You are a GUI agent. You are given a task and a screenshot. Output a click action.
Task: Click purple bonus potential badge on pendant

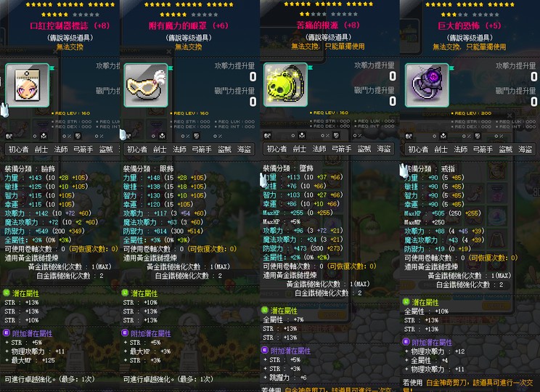pos(265,350)
